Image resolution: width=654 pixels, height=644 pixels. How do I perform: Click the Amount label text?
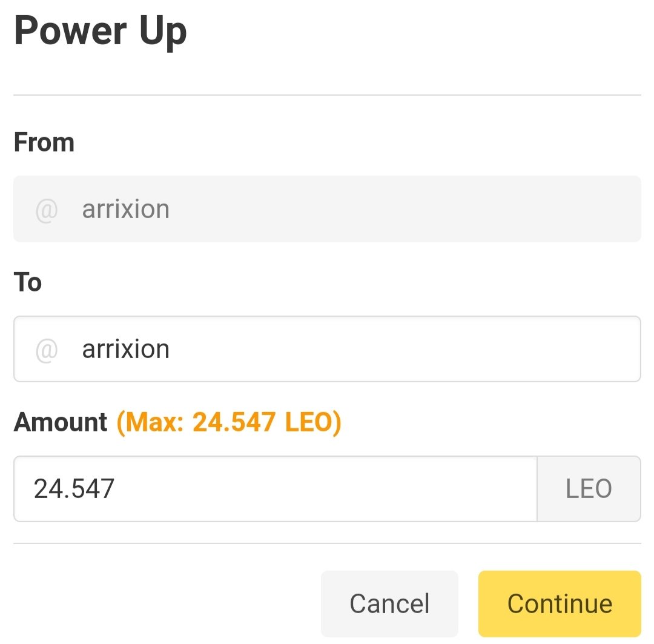61,422
